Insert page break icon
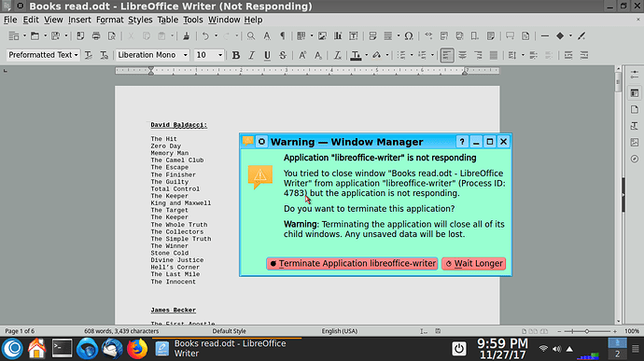 (x=372, y=36)
